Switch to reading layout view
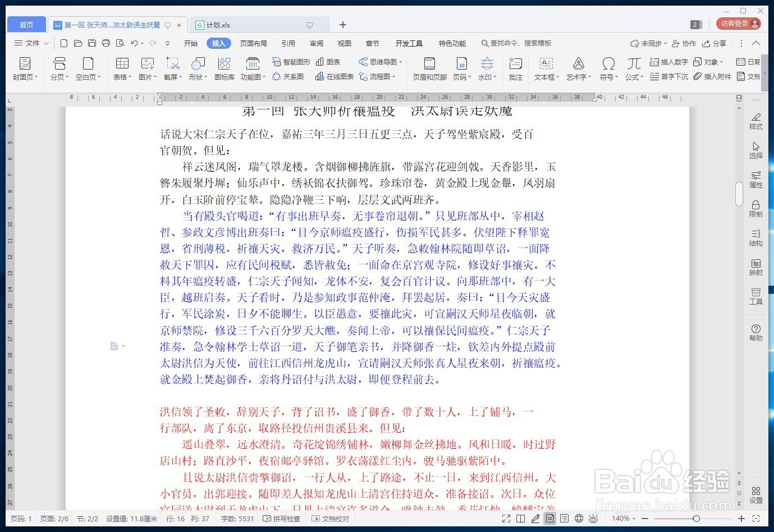Viewport: 774px width, 532px height. (520, 519)
